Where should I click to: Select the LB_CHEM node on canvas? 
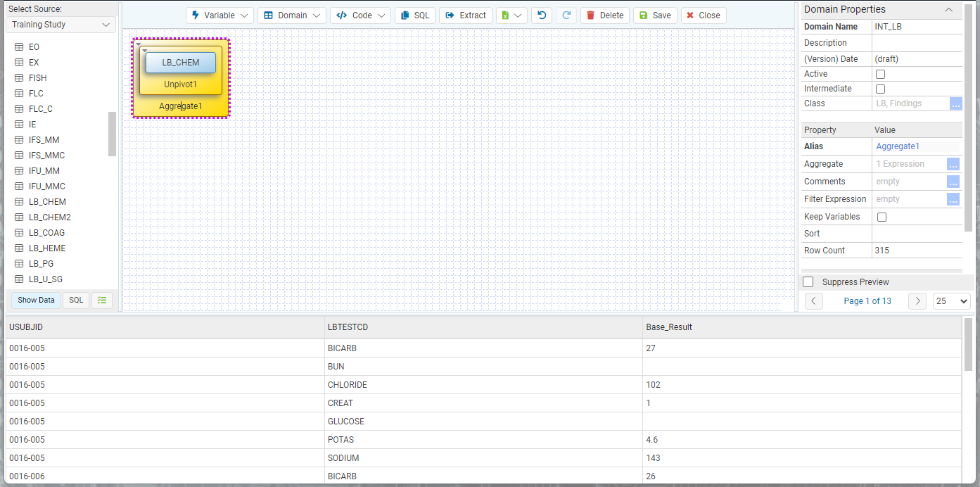coord(181,63)
